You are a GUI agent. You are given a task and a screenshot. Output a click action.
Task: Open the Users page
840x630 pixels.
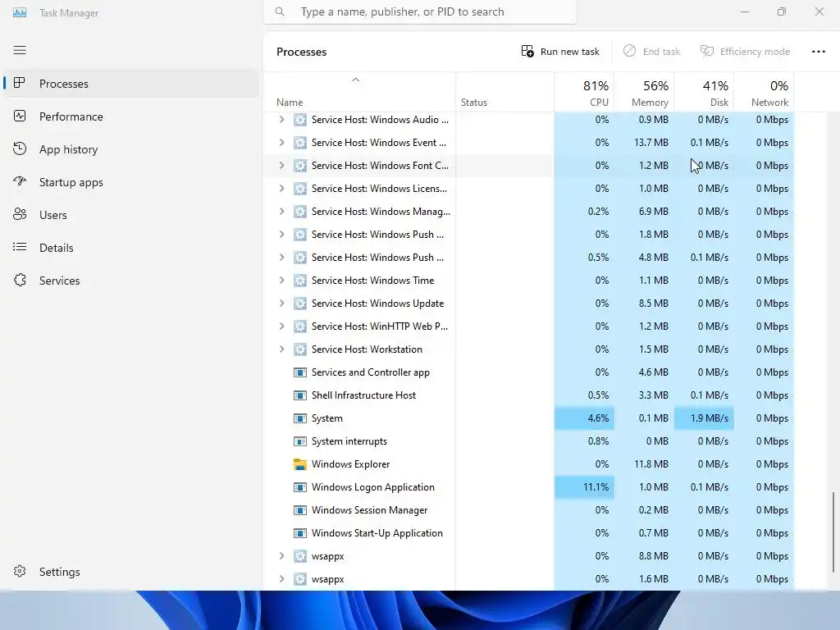pyautogui.click(x=131, y=215)
